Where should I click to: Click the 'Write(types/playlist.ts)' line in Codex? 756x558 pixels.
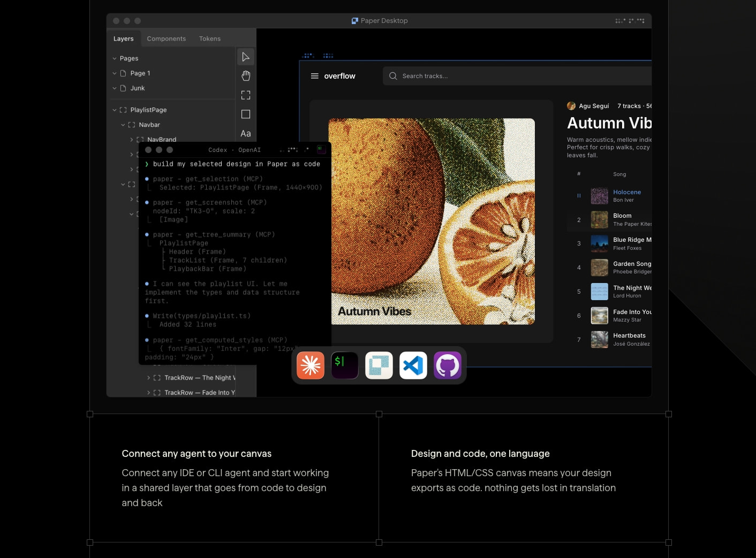201,316
